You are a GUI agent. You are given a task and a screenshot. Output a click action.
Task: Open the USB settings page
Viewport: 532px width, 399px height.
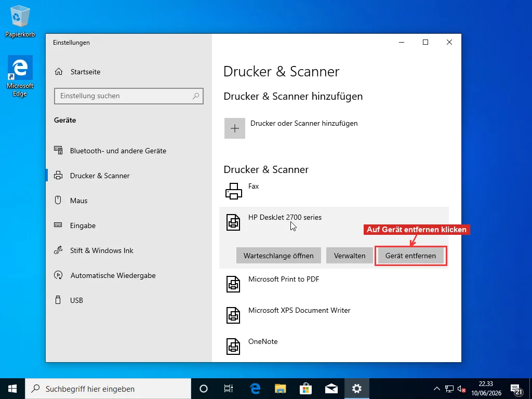point(76,300)
